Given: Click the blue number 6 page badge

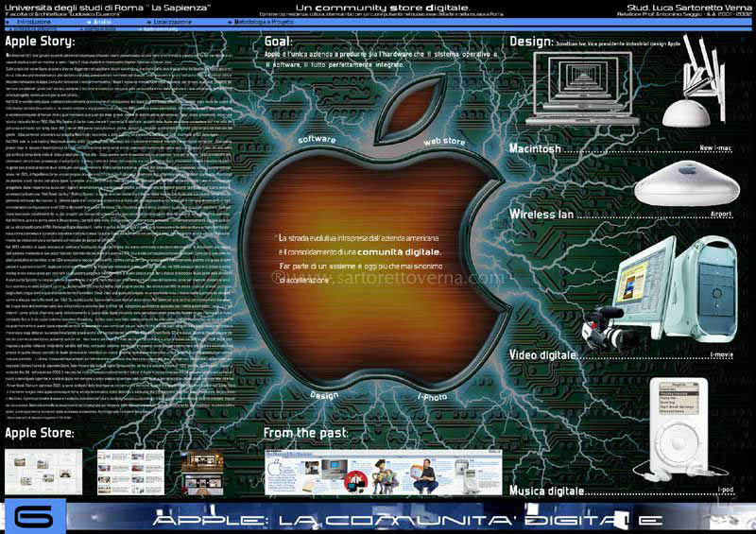Looking at the screenshot, I should click(x=34, y=516).
